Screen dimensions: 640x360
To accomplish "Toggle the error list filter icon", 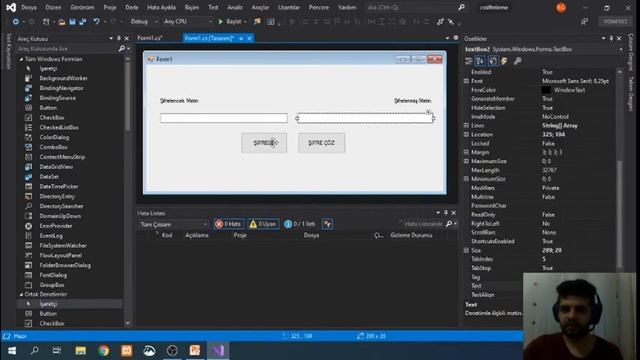I will (x=327, y=224).
